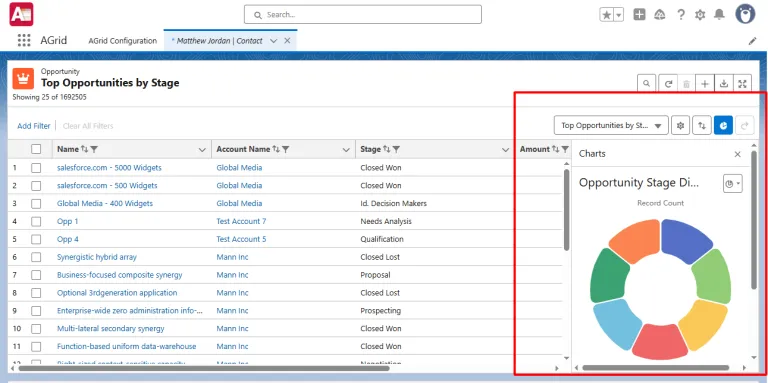Click the Trailhead guidance icon
Screen dimensions: 768x383
(660, 15)
